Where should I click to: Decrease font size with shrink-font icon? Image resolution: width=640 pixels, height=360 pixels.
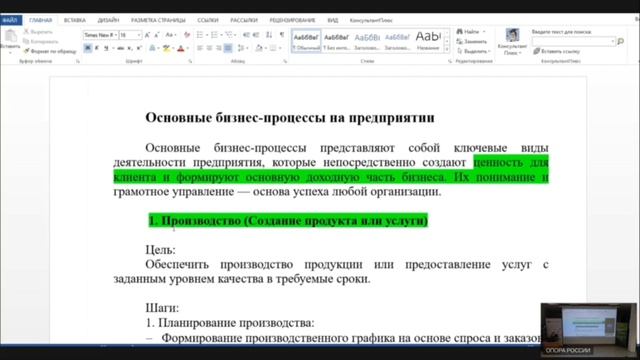[157, 35]
